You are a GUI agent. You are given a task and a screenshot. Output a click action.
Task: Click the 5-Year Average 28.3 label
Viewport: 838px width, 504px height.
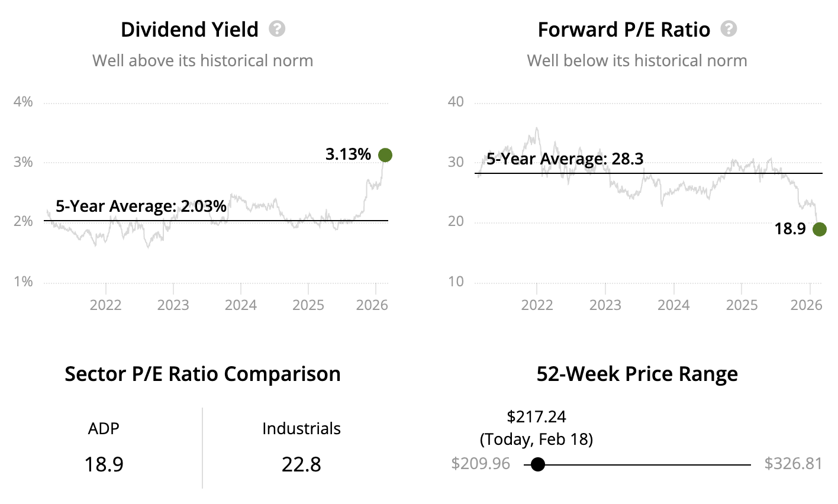pyautogui.click(x=565, y=159)
